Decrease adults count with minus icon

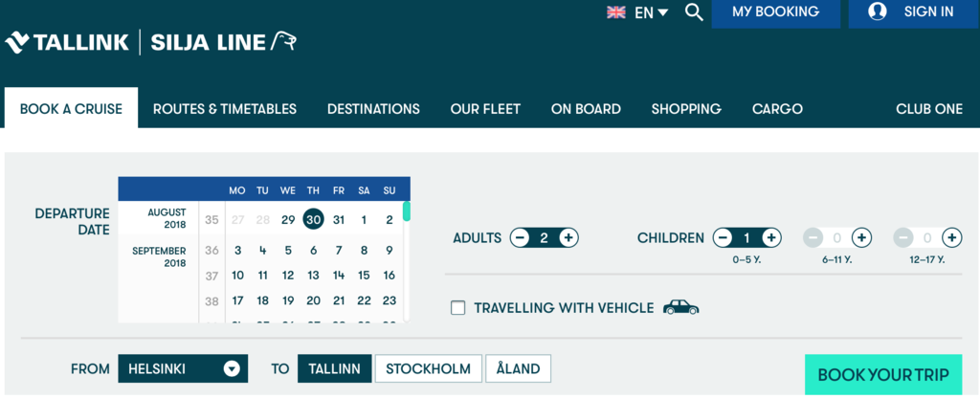click(520, 237)
